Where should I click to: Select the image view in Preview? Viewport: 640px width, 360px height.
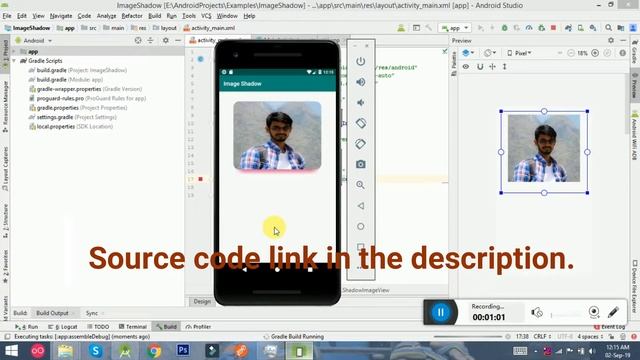544,148
